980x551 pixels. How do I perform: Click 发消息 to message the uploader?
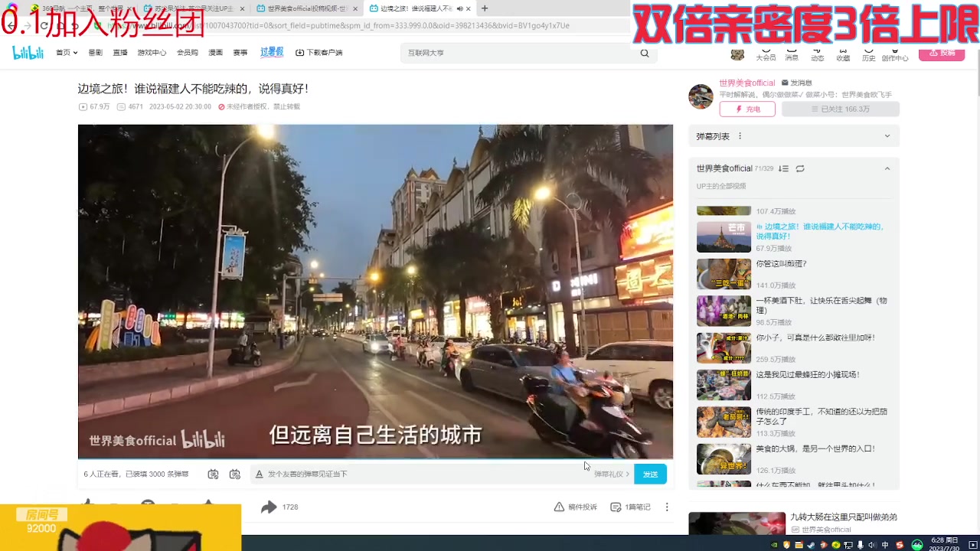coord(797,83)
